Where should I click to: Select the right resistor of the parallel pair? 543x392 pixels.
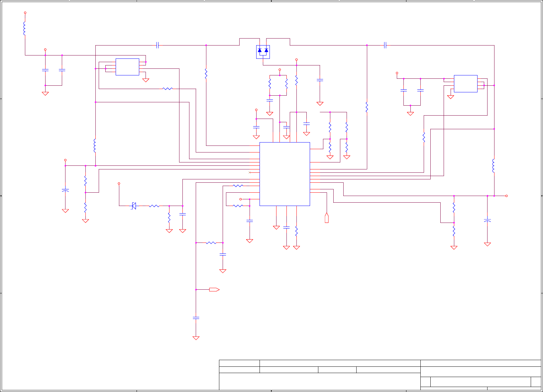click(x=286, y=84)
